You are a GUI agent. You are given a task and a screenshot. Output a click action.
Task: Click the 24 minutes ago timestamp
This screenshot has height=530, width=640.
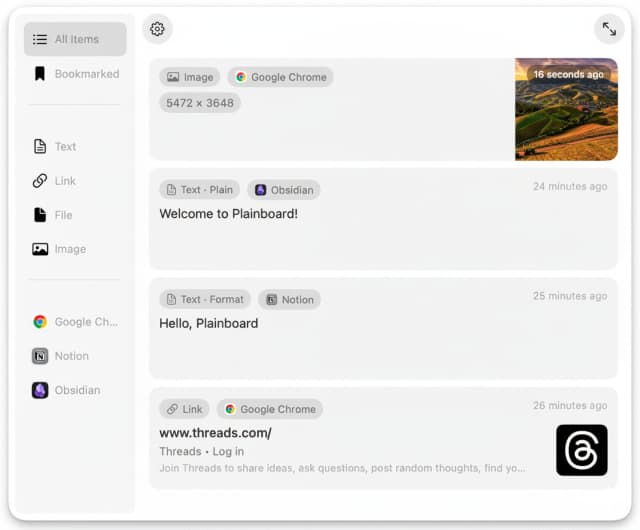coord(570,186)
